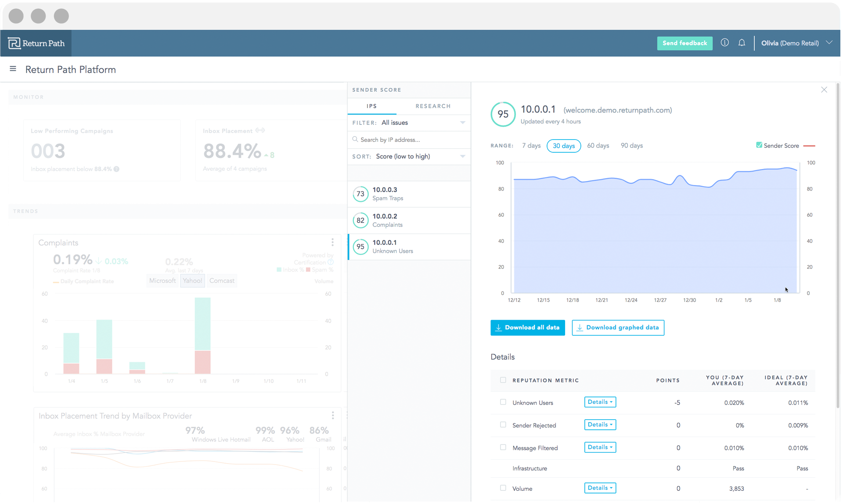The image size is (843, 504).
Task: Click the Return Path logo
Action: [x=36, y=43]
